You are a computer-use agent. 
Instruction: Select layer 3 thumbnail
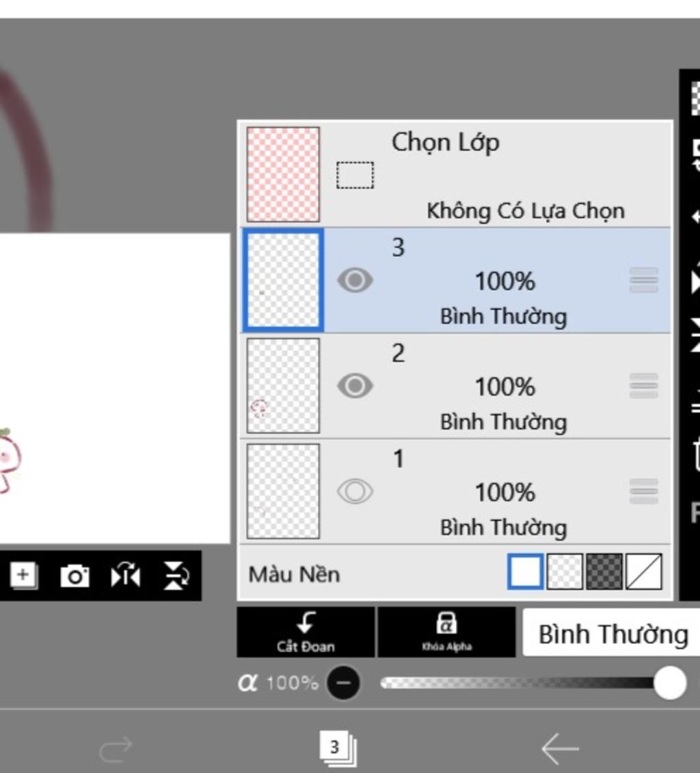coord(283,280)
